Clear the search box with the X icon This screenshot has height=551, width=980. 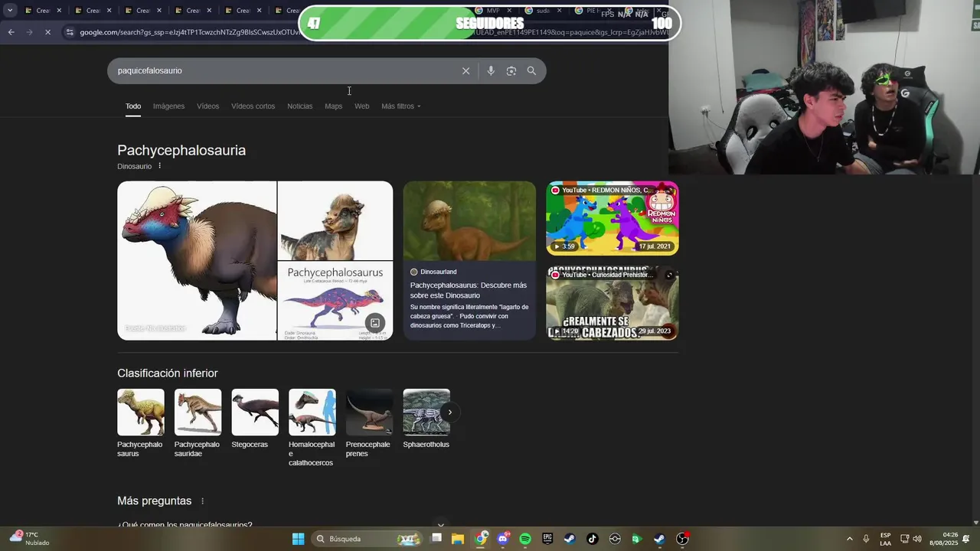[465, 70]
